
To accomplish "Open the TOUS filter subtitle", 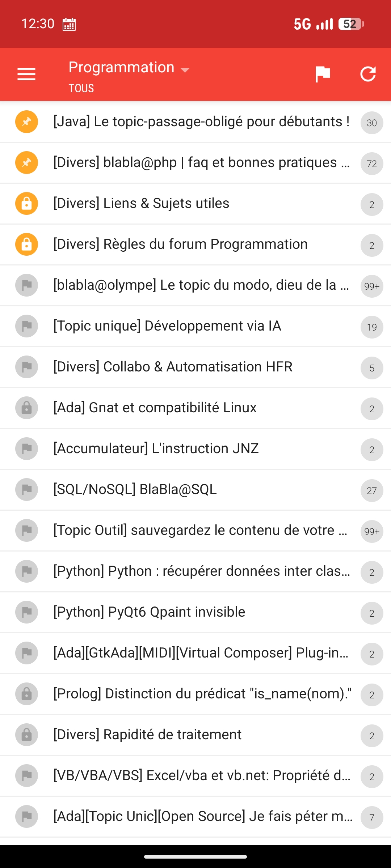I will [81, 88].
